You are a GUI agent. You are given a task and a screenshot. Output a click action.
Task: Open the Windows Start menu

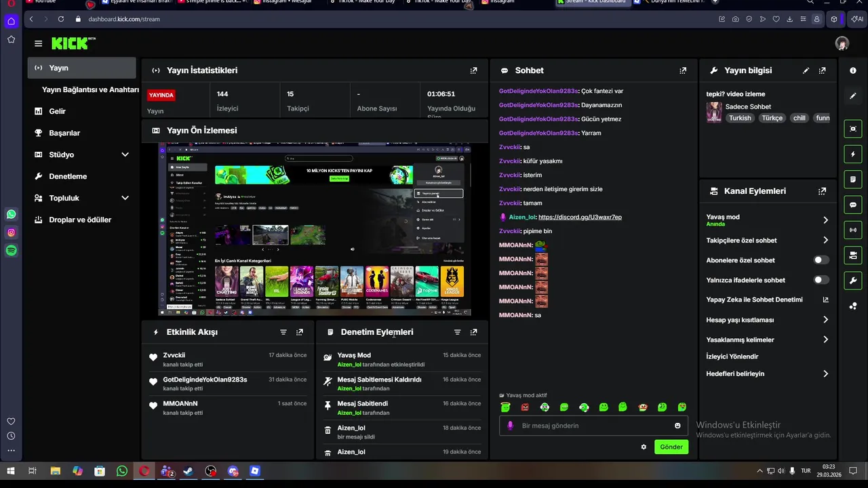(x=11, y=471)
